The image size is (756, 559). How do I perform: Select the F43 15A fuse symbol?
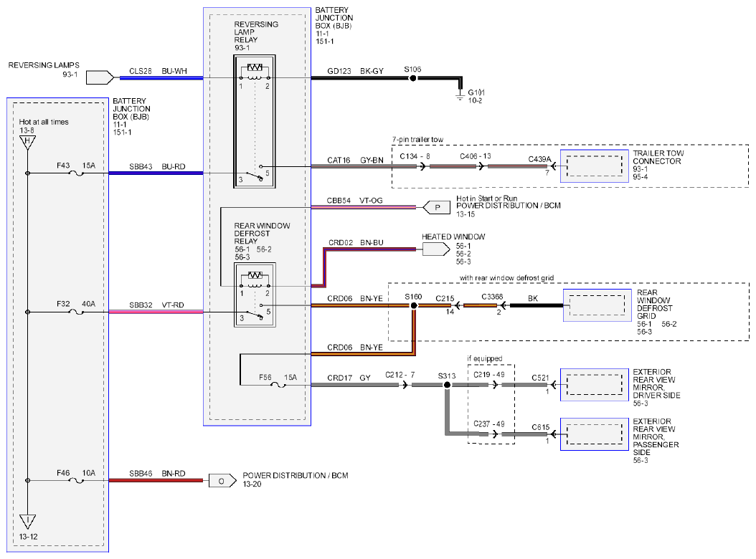77,173
